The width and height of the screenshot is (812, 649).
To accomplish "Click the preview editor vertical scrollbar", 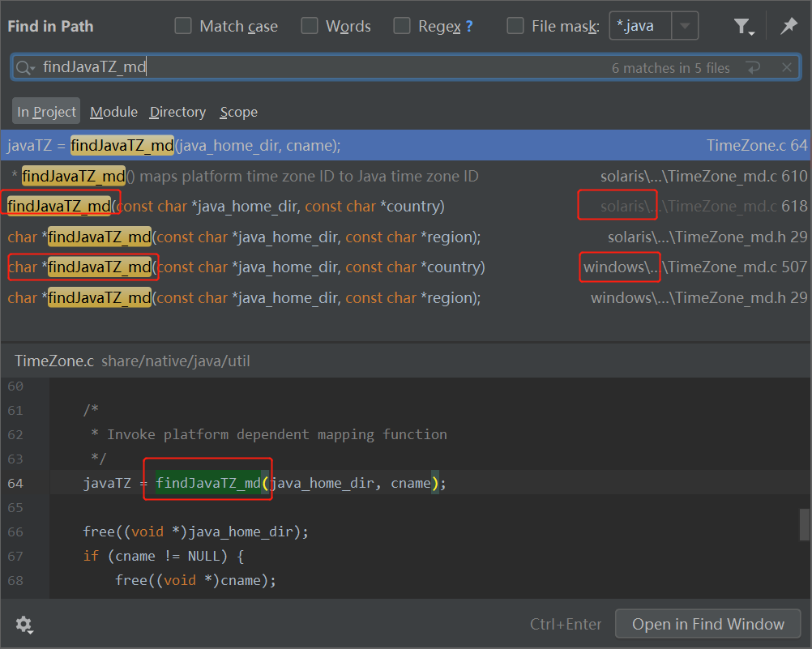I will (x=804, y=524).
